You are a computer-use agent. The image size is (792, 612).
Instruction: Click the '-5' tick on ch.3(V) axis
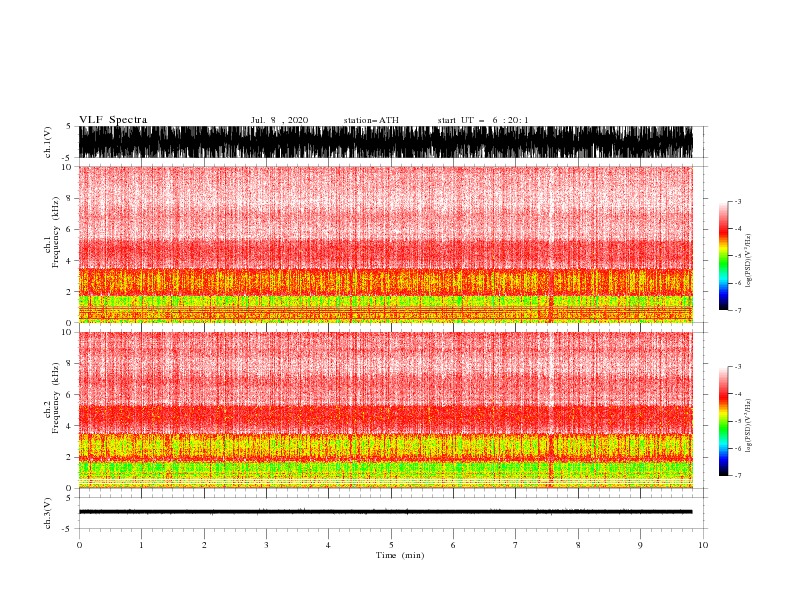68,529
